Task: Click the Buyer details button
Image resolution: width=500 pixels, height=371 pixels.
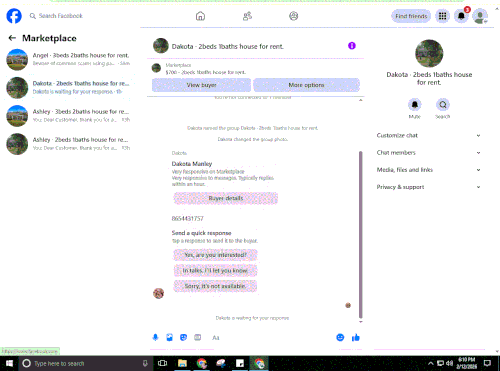Action: click(x=226, y=198)
